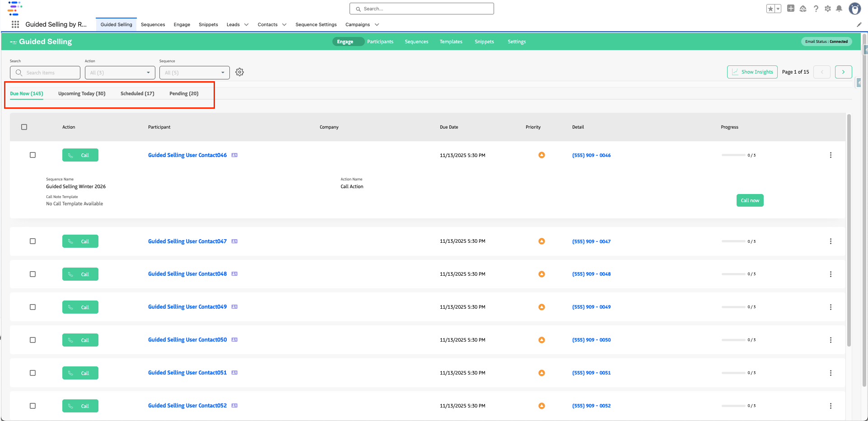Expand the Leads navigation chevron

(x=246, y=25)
